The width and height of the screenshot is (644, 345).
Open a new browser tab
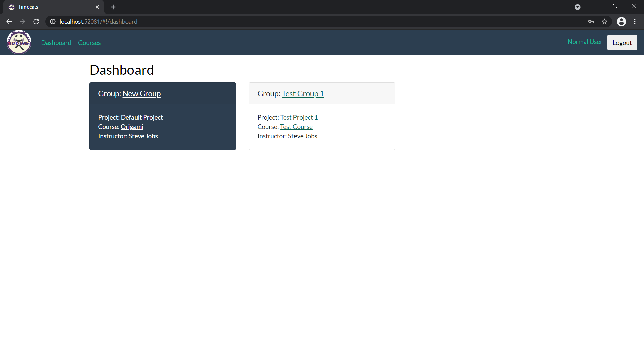(x=113, y=7)
